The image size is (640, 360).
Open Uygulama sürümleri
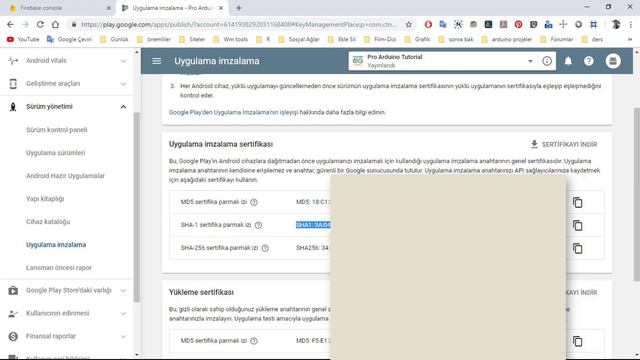coord(56,153)
